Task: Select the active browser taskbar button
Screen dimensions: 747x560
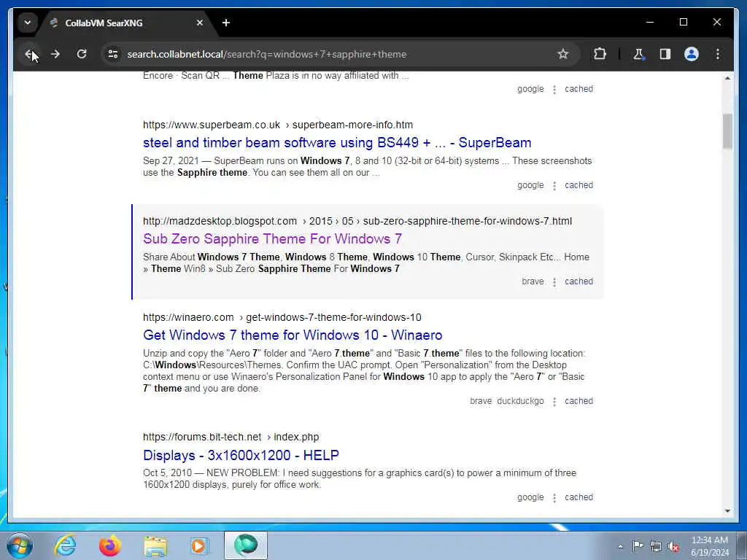Action: 246,545
